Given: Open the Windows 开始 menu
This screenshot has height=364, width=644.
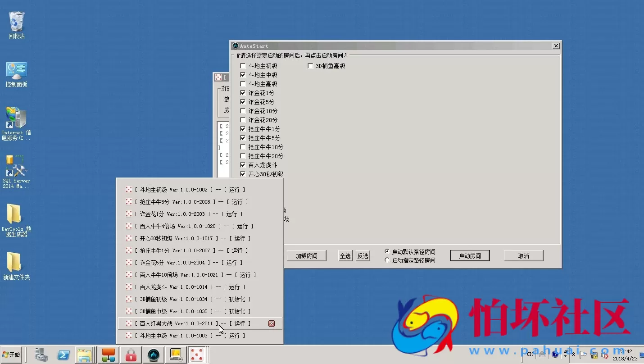Looking at the screenshot, I should pyautogui.click(x=11, y=355).
